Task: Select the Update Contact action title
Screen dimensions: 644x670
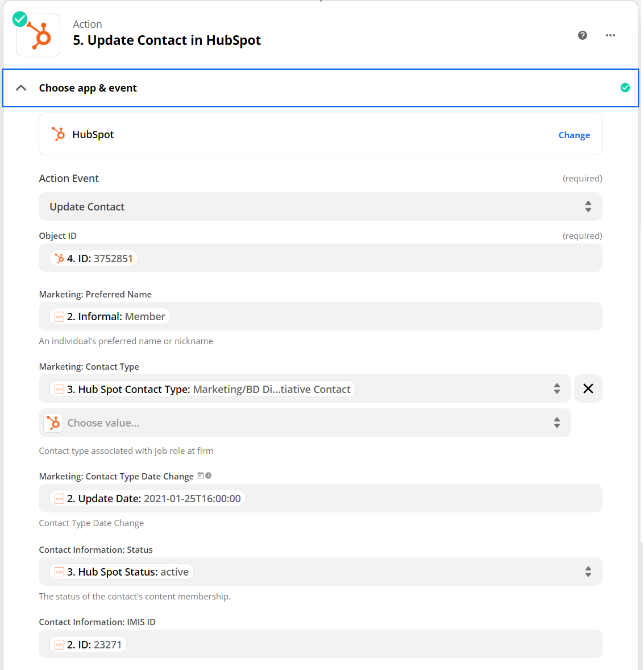Action: point(167,40)
